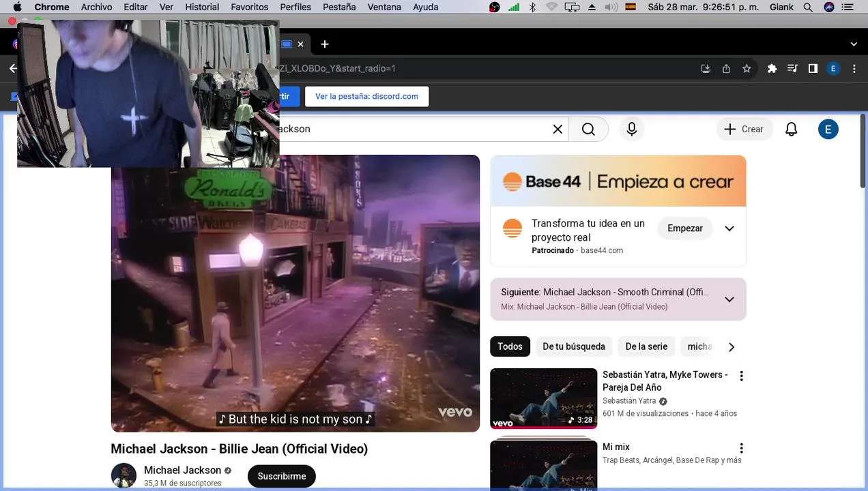Click the Michael Jackson channel avatar
This screenshot has height=491, width=868.
coord(124,476)
